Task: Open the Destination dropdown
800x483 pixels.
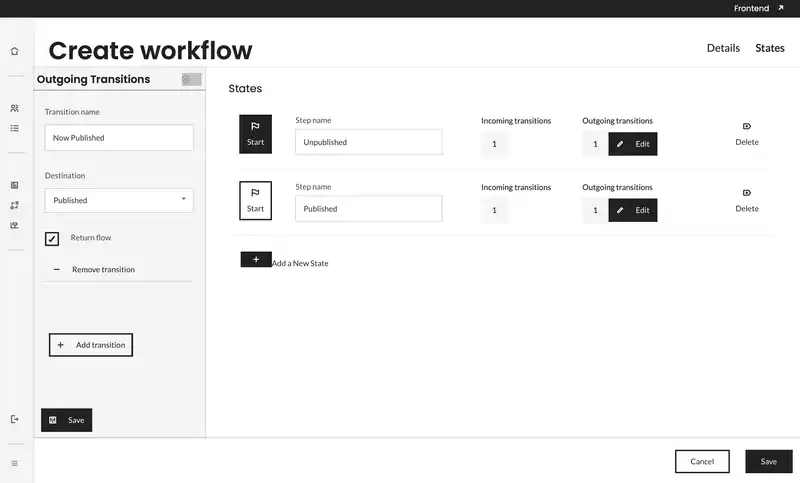Action: [119, 200]
